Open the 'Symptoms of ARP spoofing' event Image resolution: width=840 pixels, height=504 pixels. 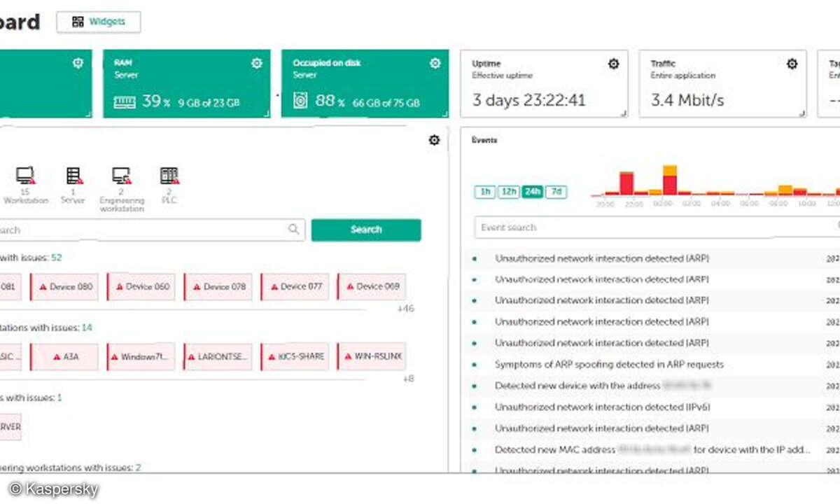point(609,365)
